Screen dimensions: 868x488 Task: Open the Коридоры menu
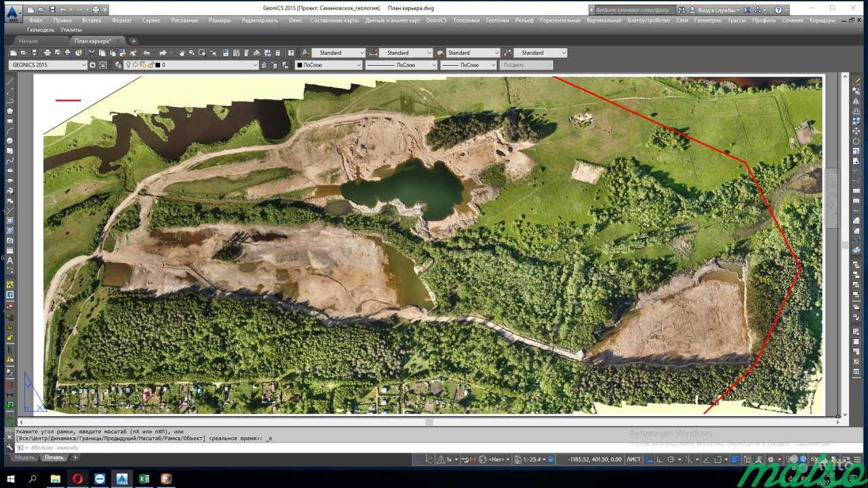pyautogui.click(x=823, y=20)
